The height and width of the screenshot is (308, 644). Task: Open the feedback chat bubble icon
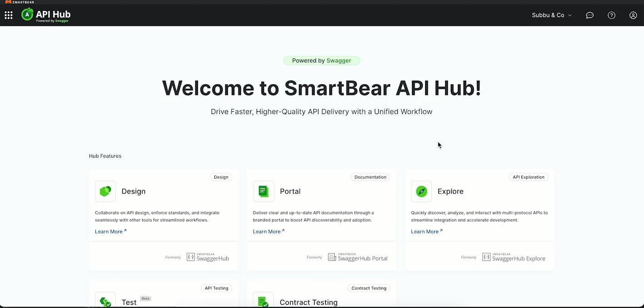[x=590, y=15]
